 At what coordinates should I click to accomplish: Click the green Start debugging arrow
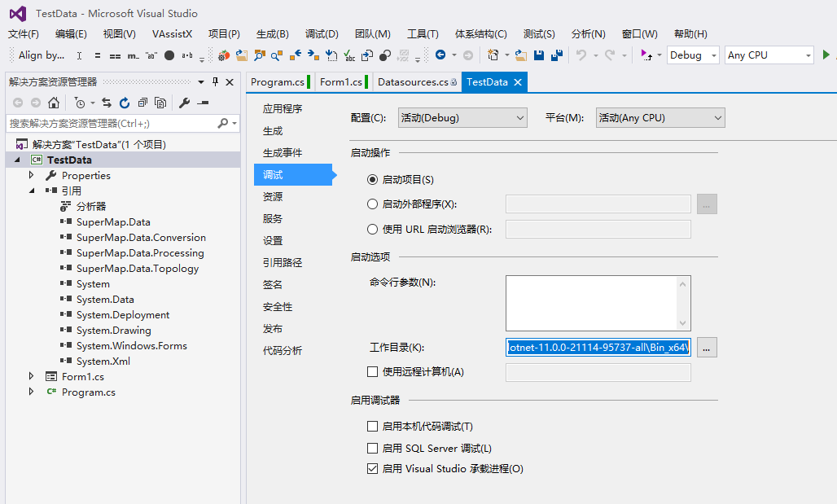pos(826,55)
